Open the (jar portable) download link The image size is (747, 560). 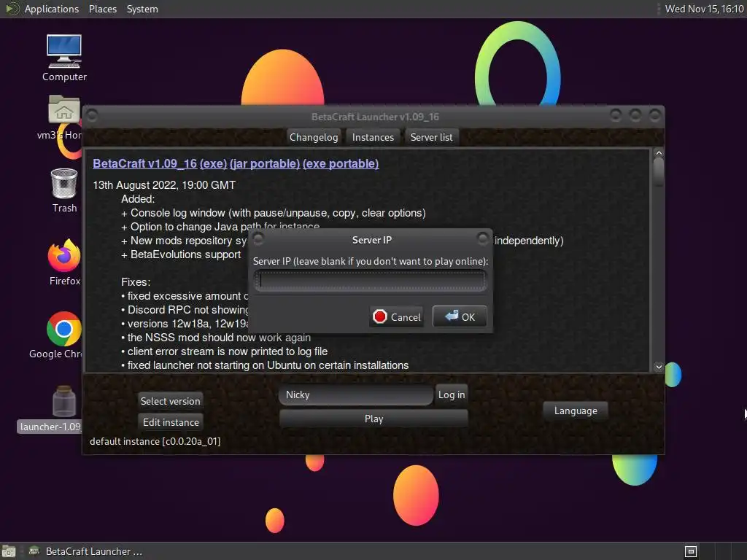click(x=265, y=163)
